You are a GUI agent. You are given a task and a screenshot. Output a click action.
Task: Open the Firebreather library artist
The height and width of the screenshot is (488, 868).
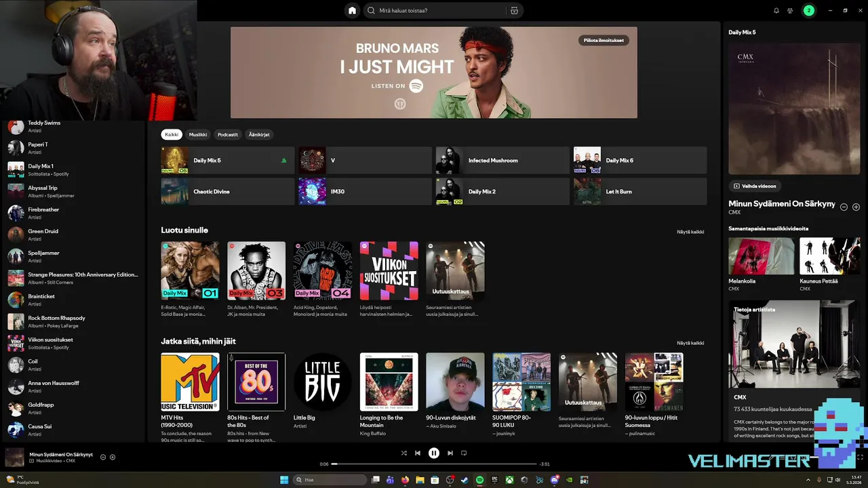(x=75, y=213)
